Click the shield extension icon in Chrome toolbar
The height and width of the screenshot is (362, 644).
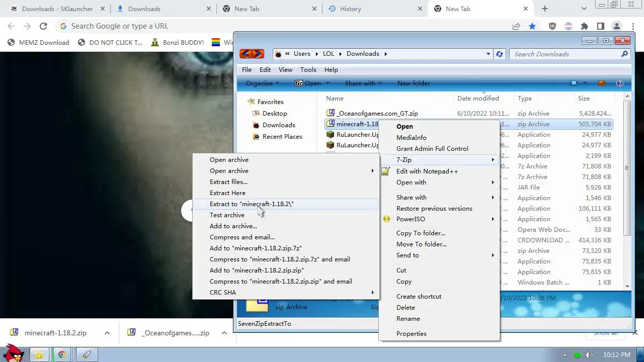pyautogui.click(x=552, y=26)
